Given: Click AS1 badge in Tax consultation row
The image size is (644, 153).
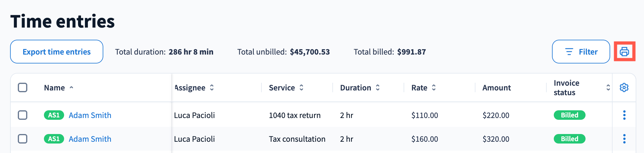Looking at the screenshot, I should [54, 139].
